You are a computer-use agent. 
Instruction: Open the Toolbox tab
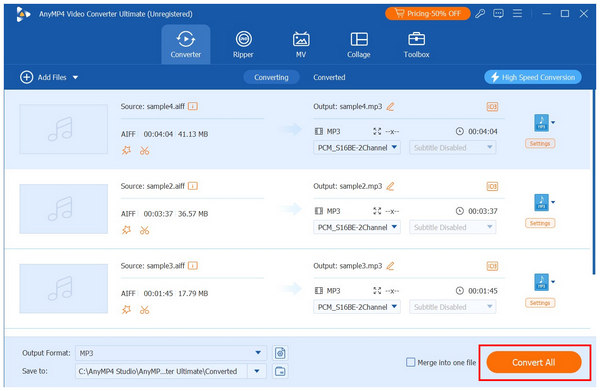click(416, 44)
